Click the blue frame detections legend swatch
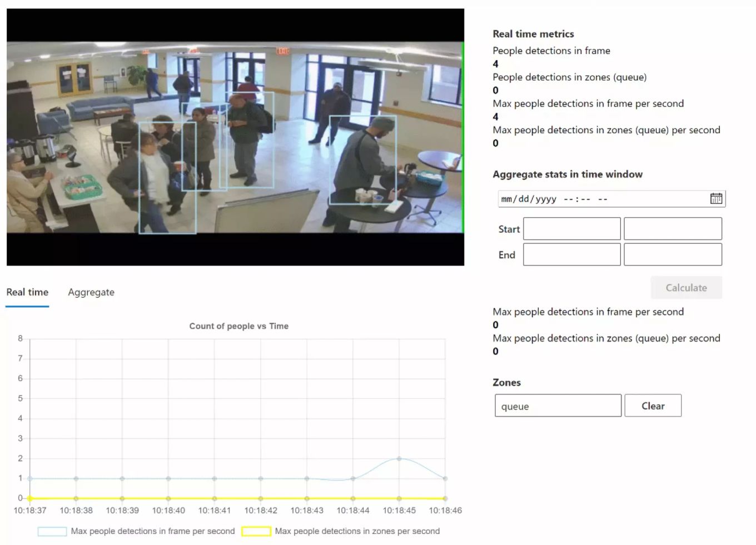Image resolution: width=756 pixels, height=545 pixels. (52, 532)
